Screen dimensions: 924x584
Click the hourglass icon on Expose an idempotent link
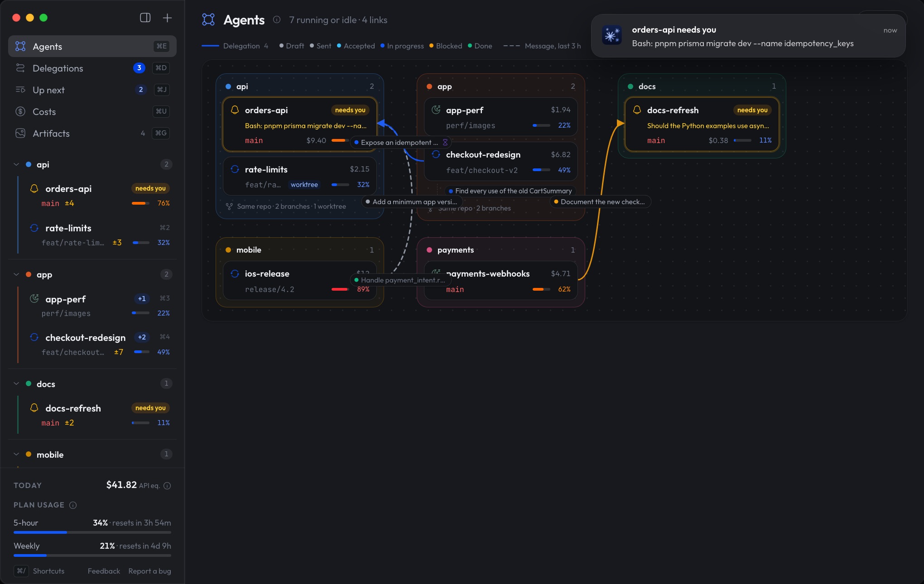coord(445,142)
